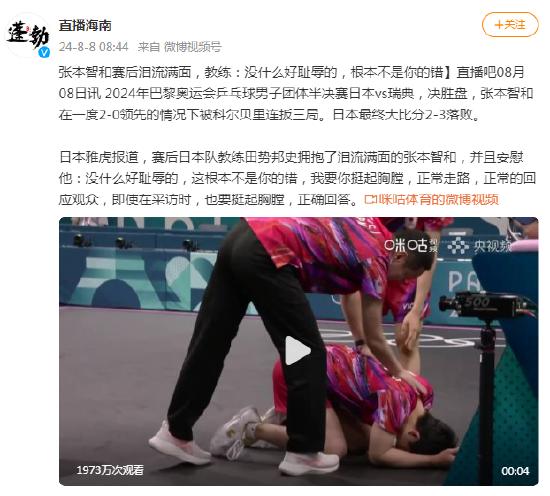The width and height of the screenshot is (550, 496).
Task: Open the 直播海南 username link
Action: [x=85, y=26]
